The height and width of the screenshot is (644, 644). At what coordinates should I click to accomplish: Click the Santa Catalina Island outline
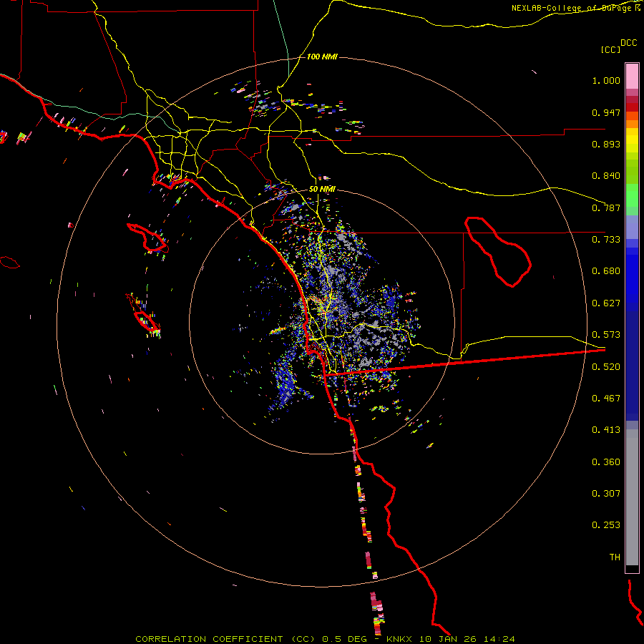click(x=148, y=238)
